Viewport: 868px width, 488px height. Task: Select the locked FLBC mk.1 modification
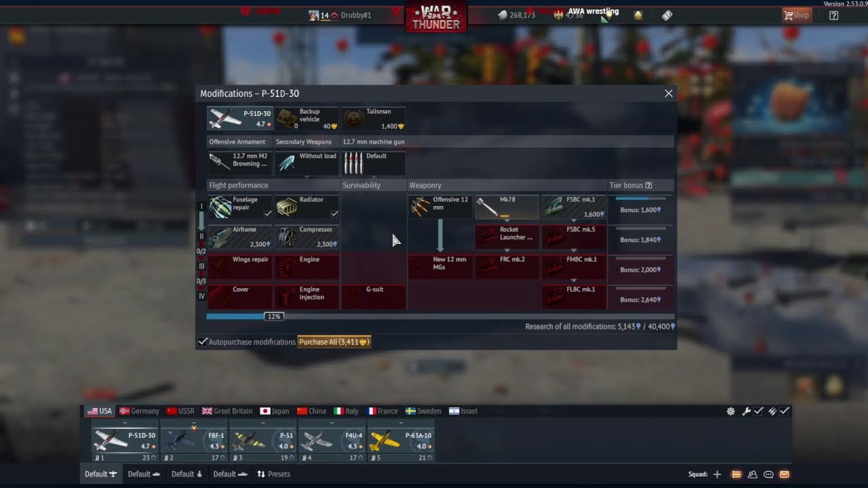[x=573, y=296]
